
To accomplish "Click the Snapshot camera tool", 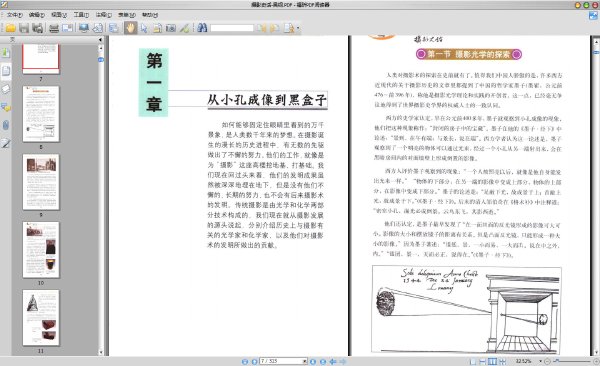I will click(x=170, y=28).
